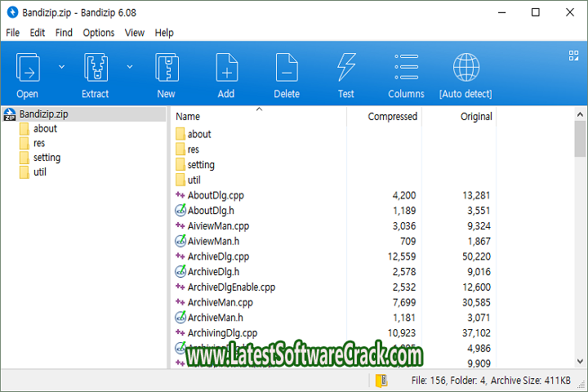The width and height of the screenshot is (588, 392).
Task: Open the Find menu
Action: click(x=64, y=33)
